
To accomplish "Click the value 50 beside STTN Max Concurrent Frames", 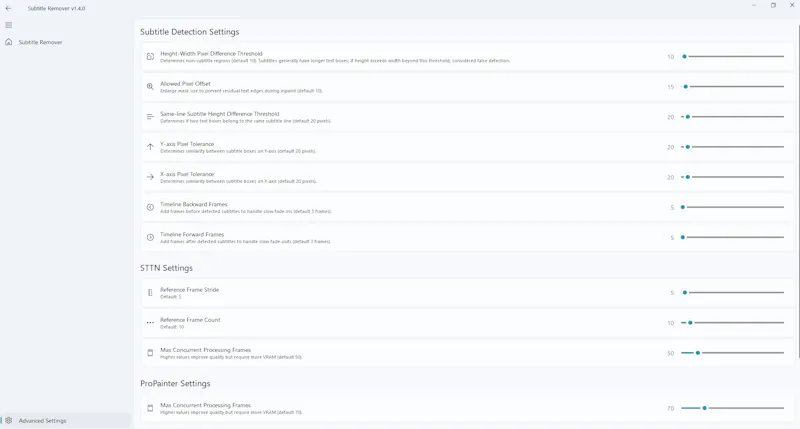I will [x=670, y=354].
